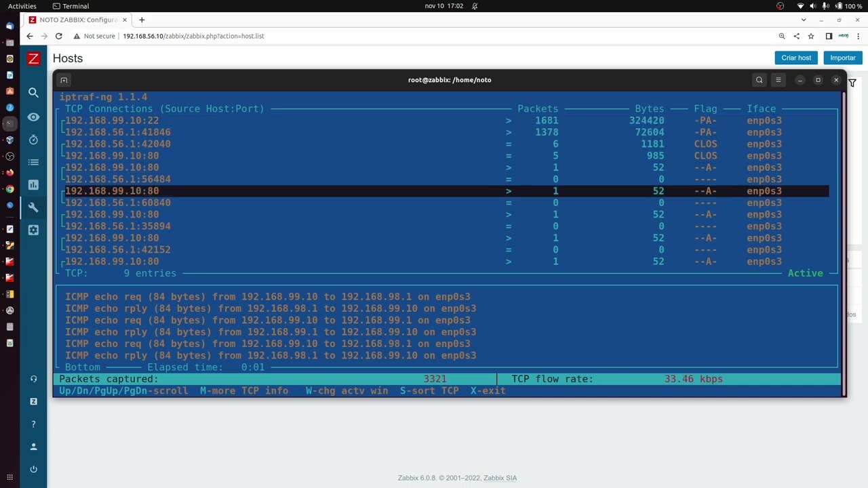Open terminal search magnifier icon
Screen dimensions: 868x488
tap(759, 80)
